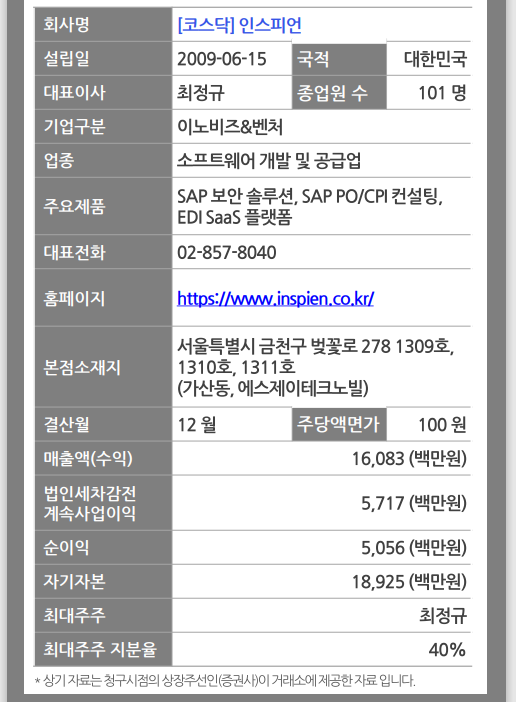The image size is (516, 702).
Task: Select the 5,717 (백만원) value
Action: (x=414, y=503)
